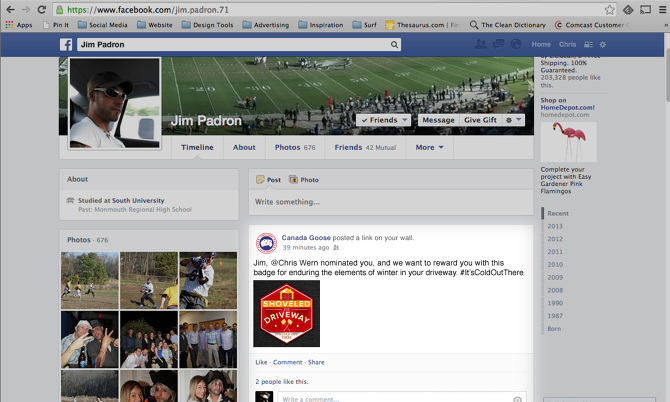This screenshot has height=402, width=670.
Task: Open the notifications globe icon
Action: click(x=516, y=44)
